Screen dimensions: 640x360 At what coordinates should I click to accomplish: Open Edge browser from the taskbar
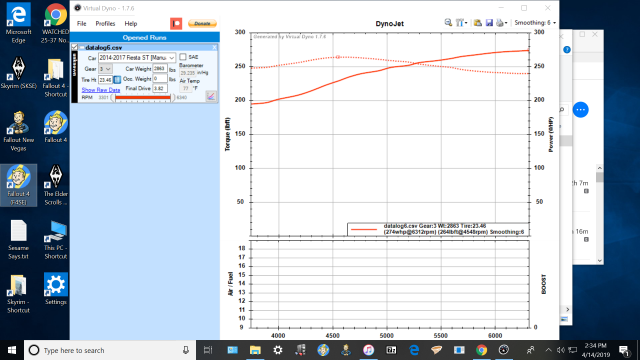point(414,350)
